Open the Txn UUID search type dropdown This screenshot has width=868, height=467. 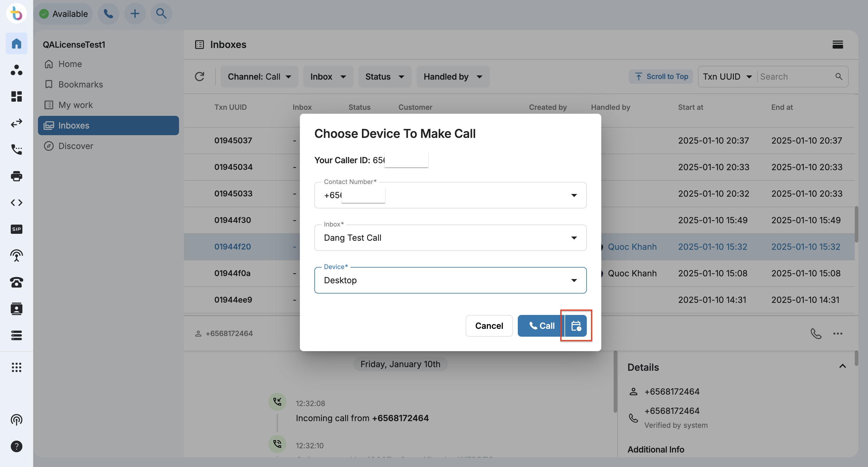pyautogui.click(x=728, y=77)
